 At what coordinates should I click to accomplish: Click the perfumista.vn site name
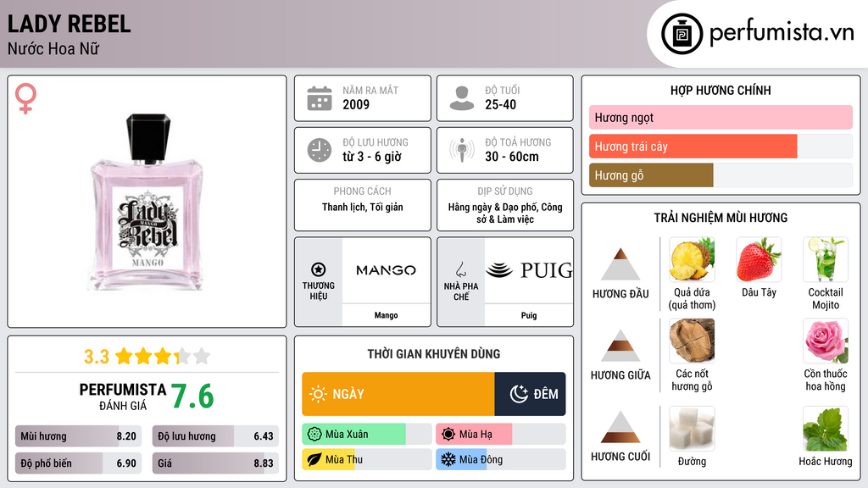click(782, 33)
